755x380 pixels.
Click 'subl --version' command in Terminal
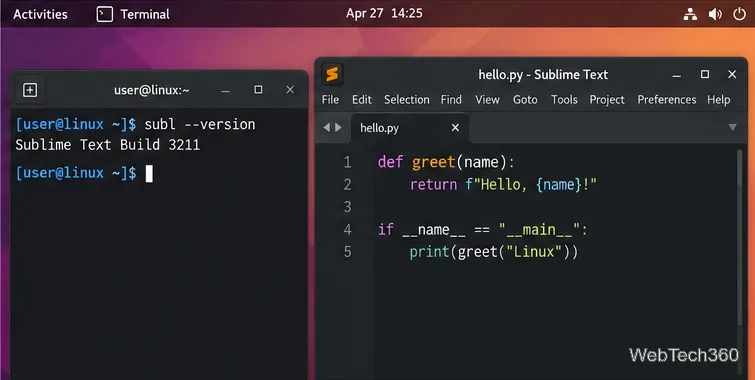coord(200,124)
